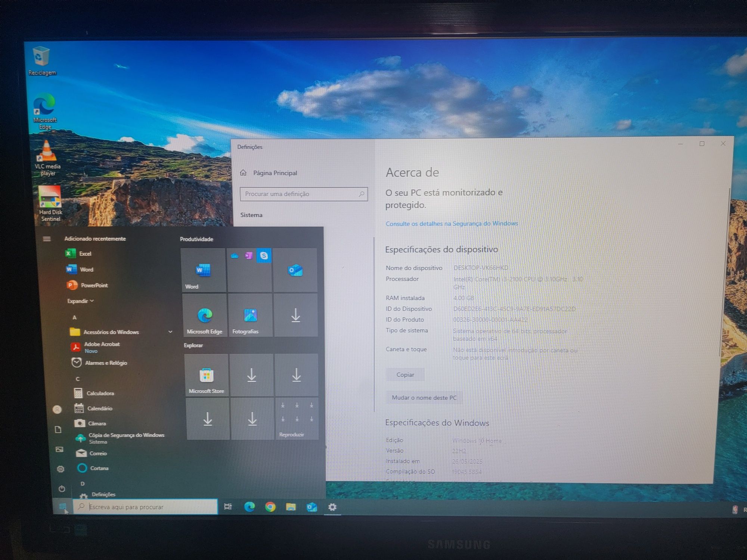Screen dimensions: 747x560
Task: Open the Hard Disk Sentinel desktop icon
Action: tap(50, 204)
